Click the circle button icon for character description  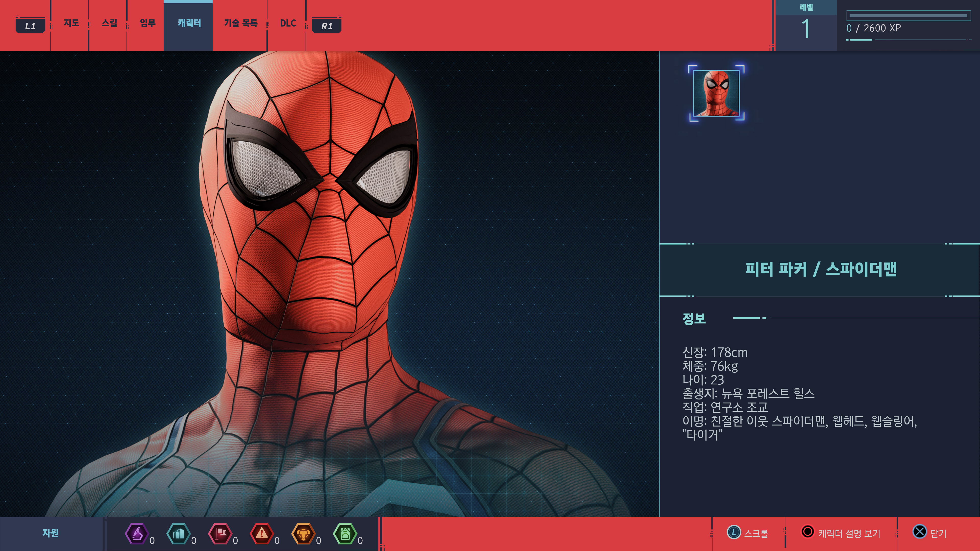pos(808,532)
